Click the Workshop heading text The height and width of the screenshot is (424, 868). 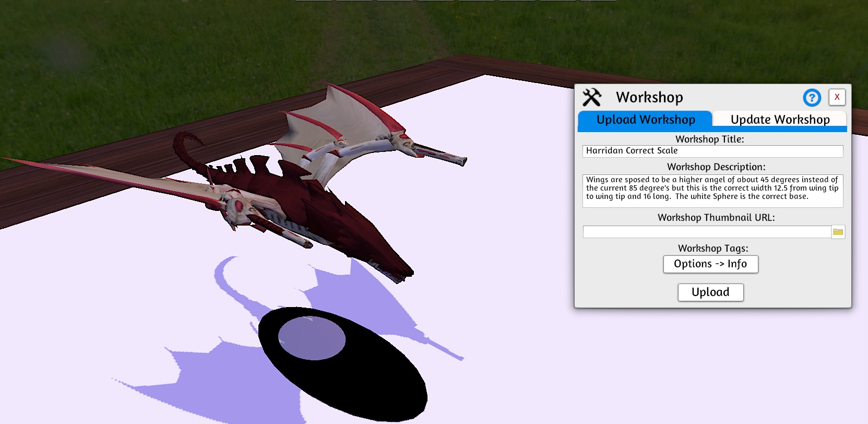[x=649, y=98]
